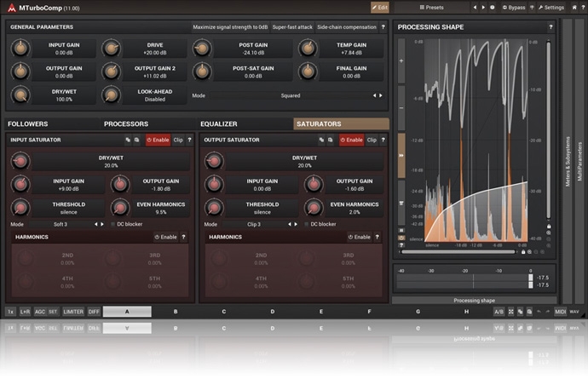Viewport: 588px width, 379px height.
Task: Disable the Input Saturator with Enable button
Action: pos(158,140)
